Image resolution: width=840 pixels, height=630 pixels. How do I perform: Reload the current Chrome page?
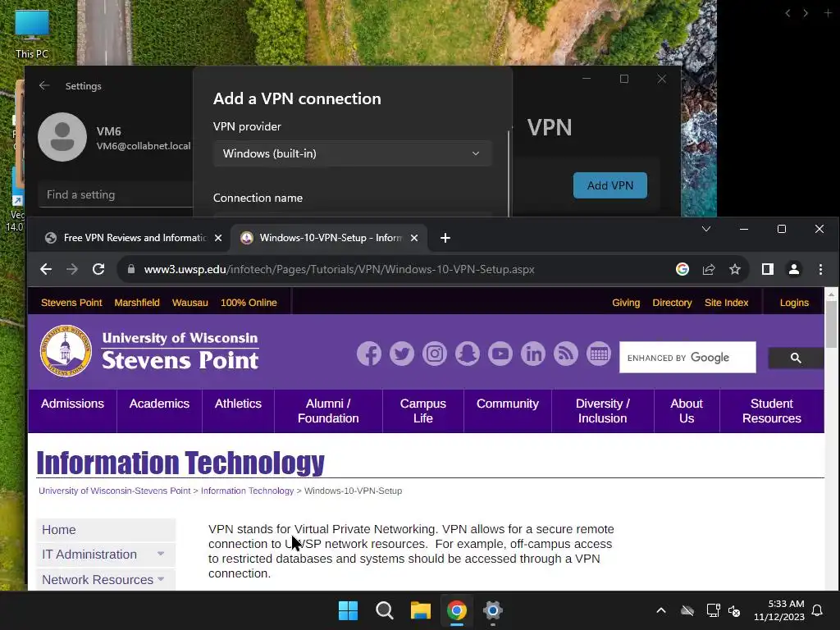tap(98, 269)
